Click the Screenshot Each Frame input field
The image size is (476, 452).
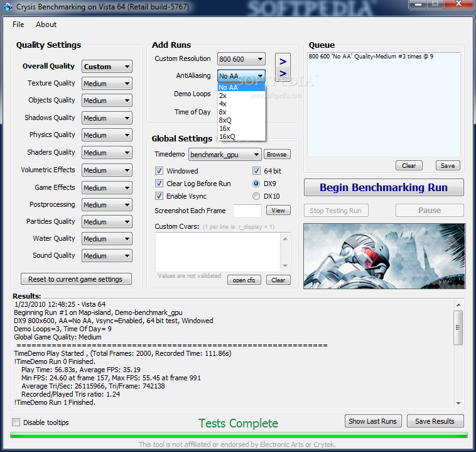pos(247,211)
